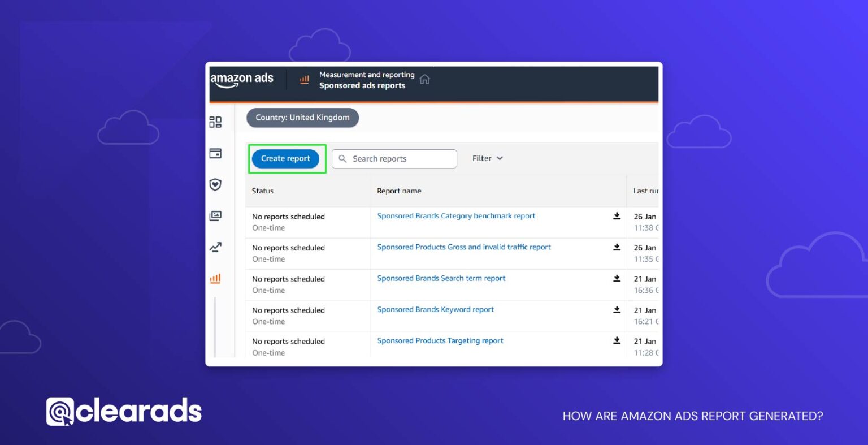Click the Amazon Ads logo
Screen dimensions: 868x445
[x=242, y=80]
